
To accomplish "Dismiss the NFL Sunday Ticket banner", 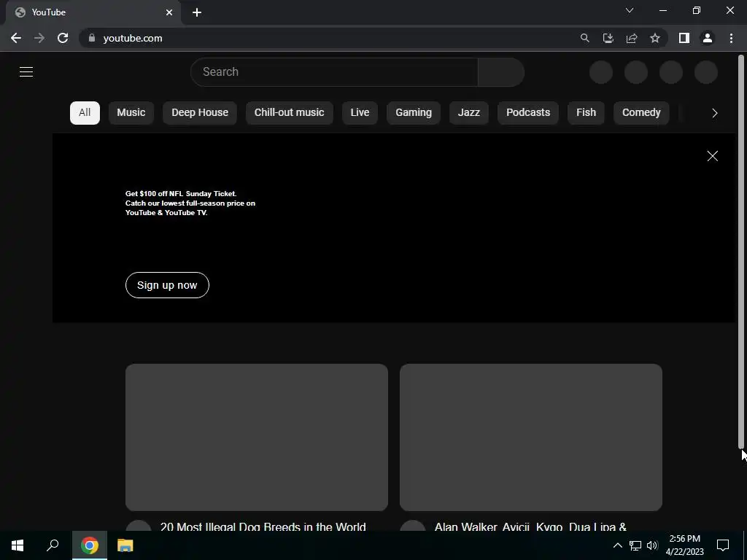I will coord(712,156).
